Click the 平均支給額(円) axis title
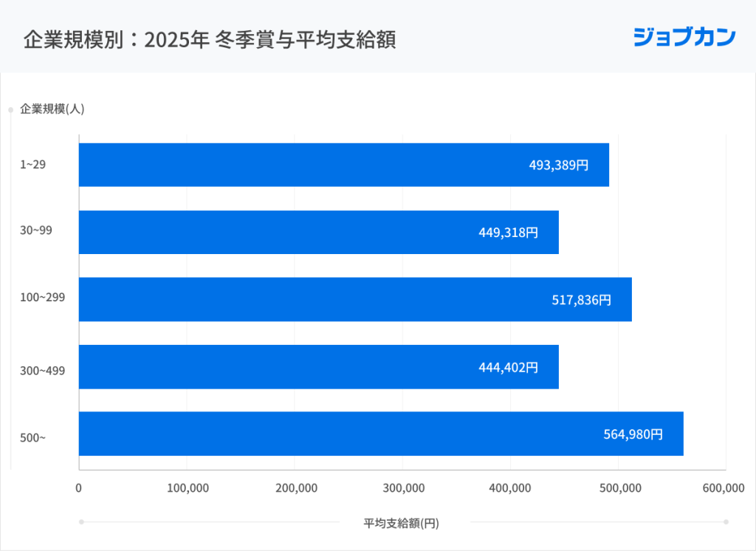 tap(401, 523)
